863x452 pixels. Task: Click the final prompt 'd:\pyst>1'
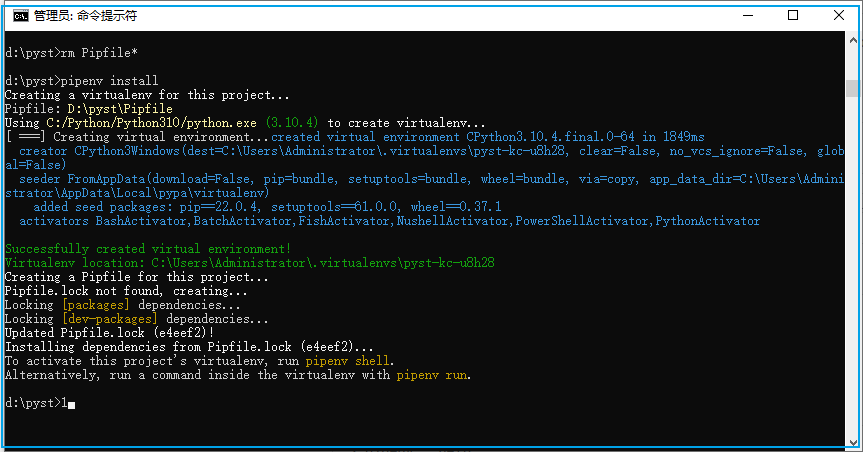[36, 403]
